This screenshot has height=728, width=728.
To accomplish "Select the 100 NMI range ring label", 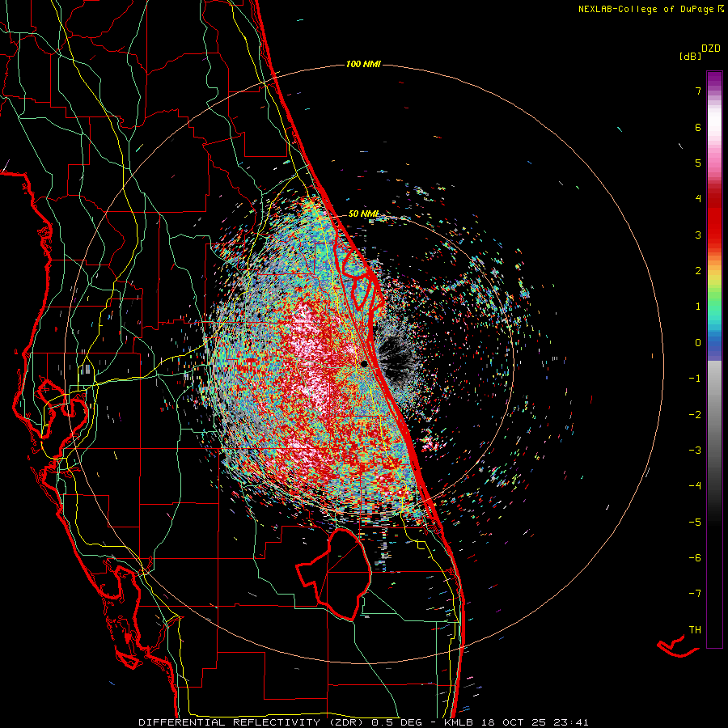I will click(x=363, y=64).
